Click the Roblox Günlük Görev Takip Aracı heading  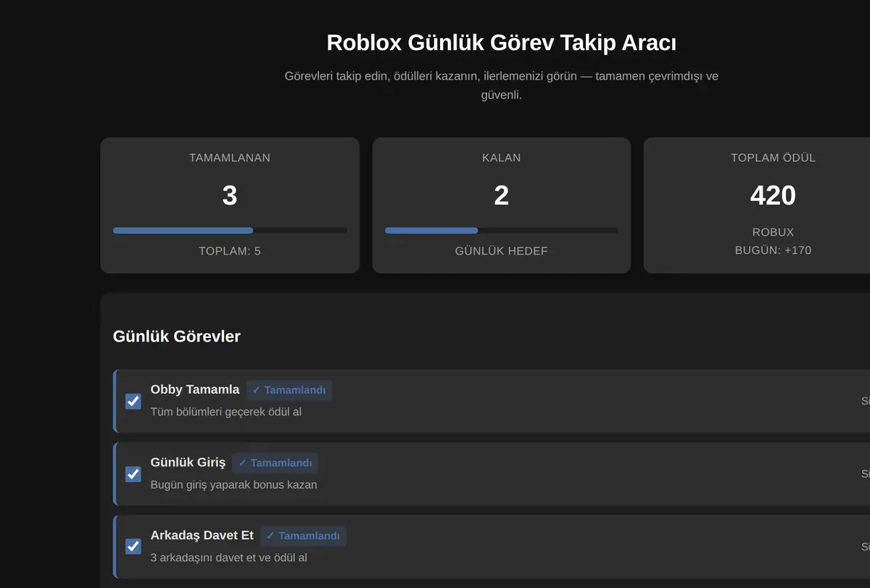coord(502,43)
